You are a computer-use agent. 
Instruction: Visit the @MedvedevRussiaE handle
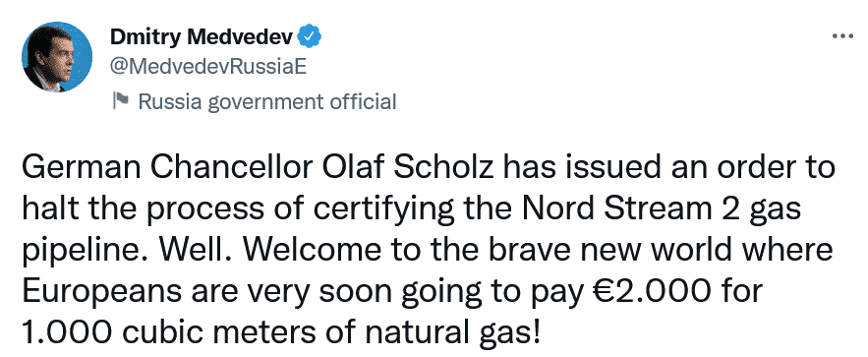(208, 68)
